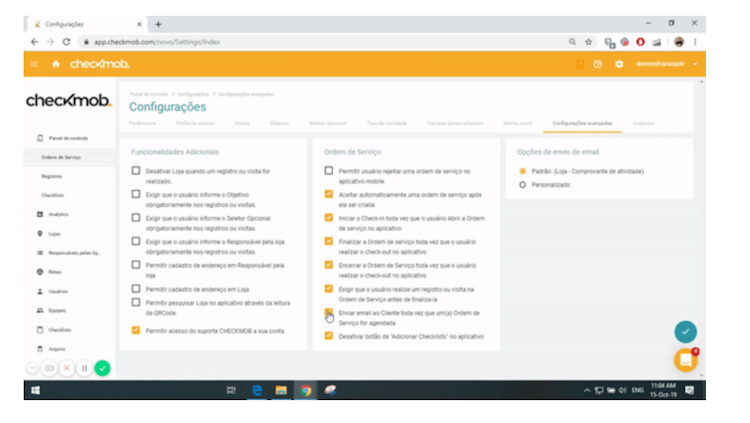Select Personalizado email option radio
The image size is (750, 423).
(x=522, y=185)
